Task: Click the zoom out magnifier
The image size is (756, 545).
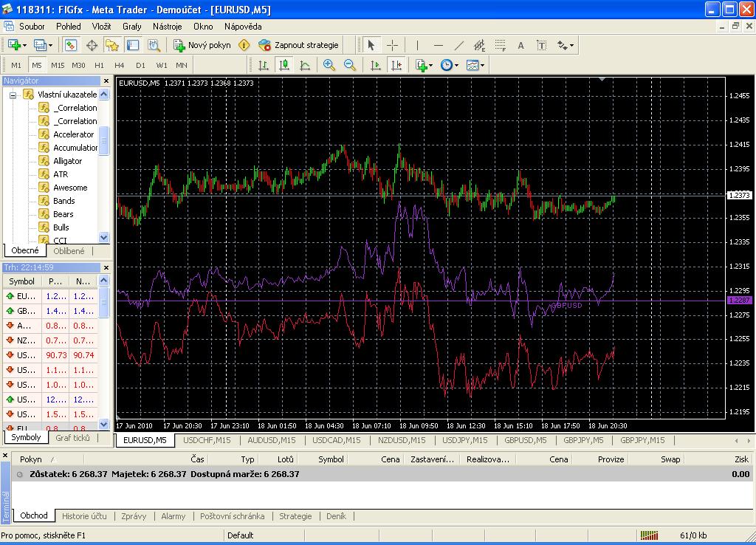Action: 349,65
